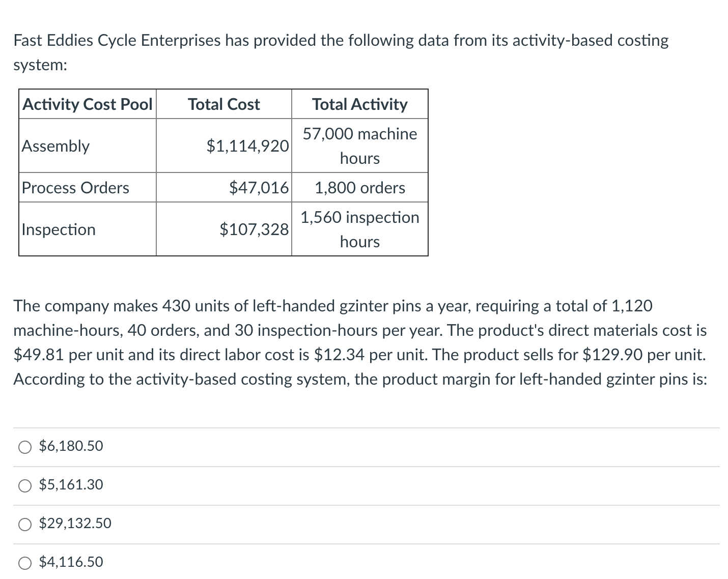This screenshot has height=579, width=728.
Task: Click the Total Cost column header
Action: pyautogui.click(x=223, y=104)
